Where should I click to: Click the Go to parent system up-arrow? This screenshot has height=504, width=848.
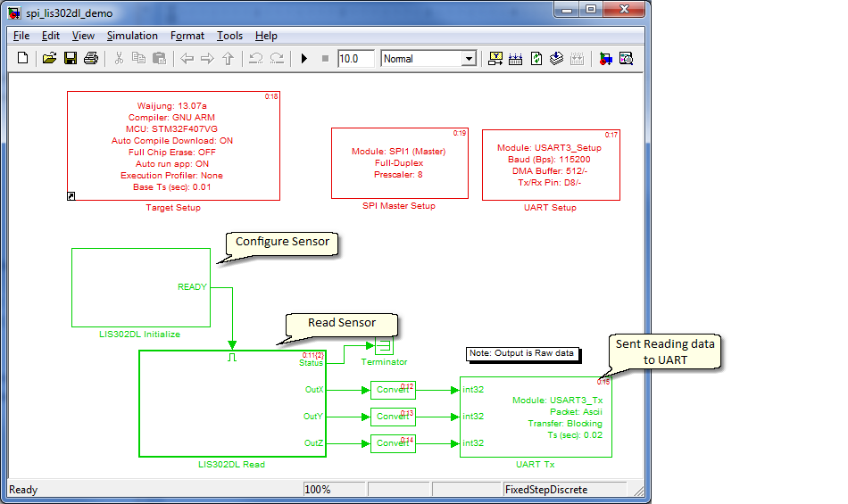[x=229, y=58]
